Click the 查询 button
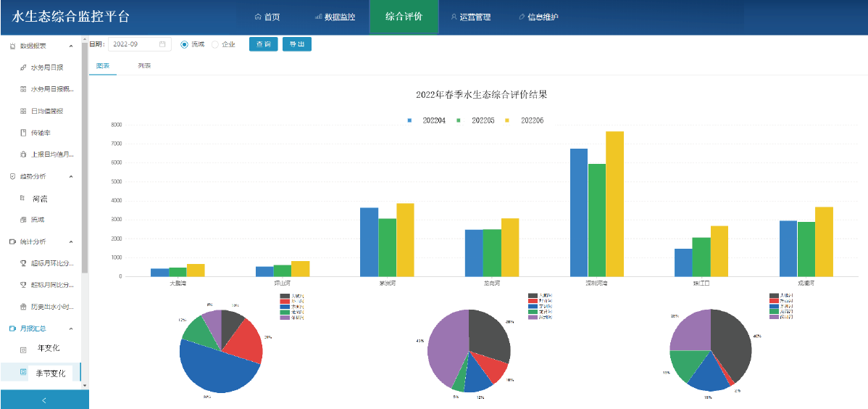 coord(263,44)
